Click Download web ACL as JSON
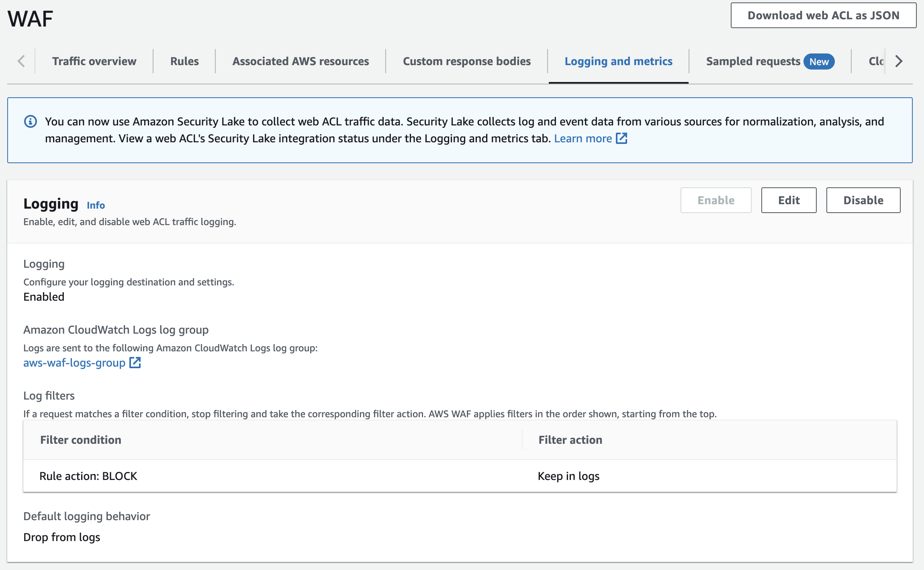924x570 pixels. (x=823, y=16)
